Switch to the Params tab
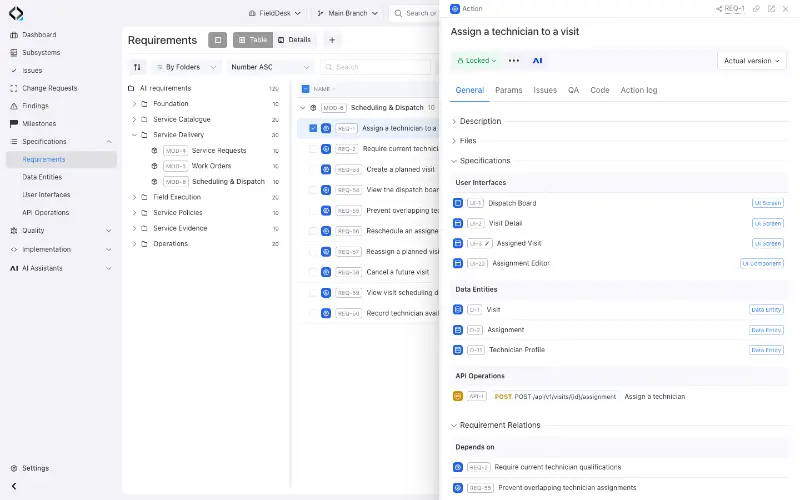 tap(509, 90)
